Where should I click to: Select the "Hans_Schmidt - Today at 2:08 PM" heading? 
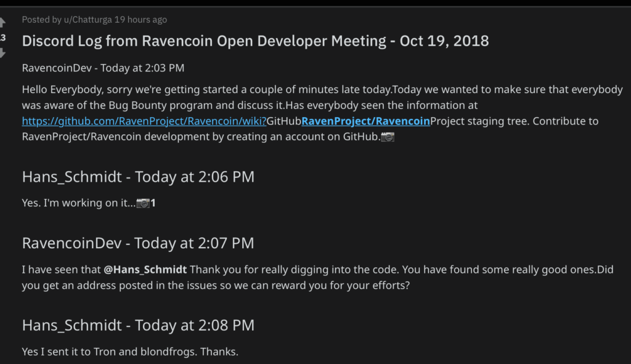click(138, 325)
